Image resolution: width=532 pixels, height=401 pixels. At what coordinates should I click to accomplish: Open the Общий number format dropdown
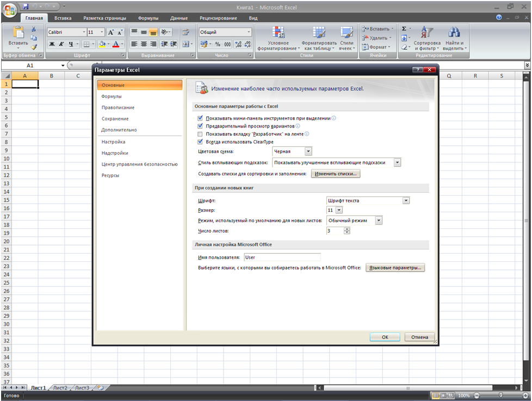click(249, 32)
